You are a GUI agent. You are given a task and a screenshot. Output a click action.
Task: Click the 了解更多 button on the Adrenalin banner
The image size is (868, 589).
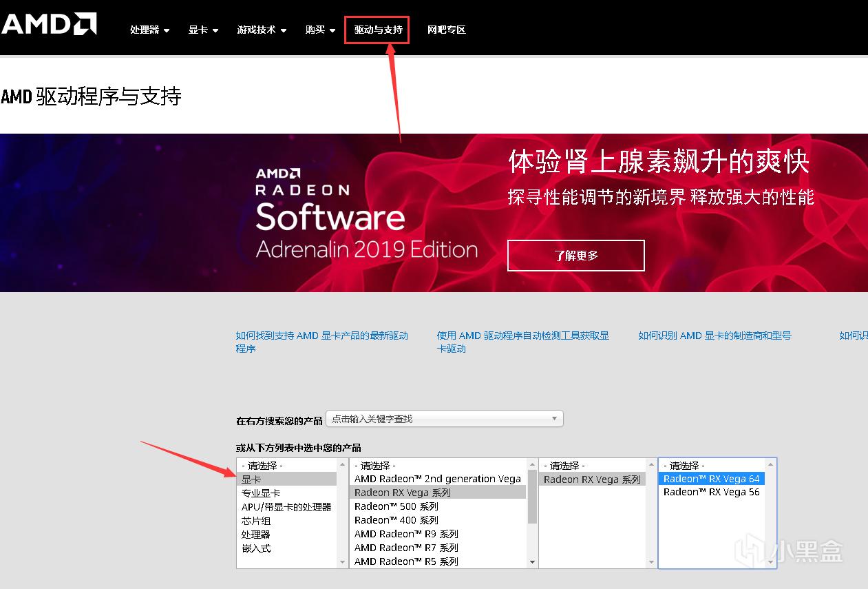tap(575, 255)
